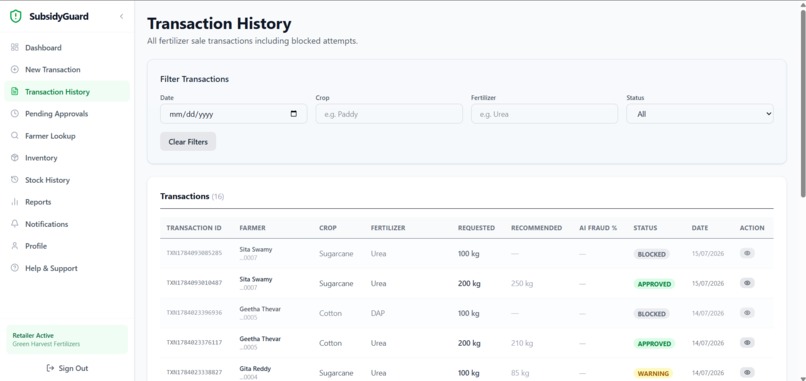Click the FARMER column header
Viewport: 806px width, 381px height.
tap(252, 228)
